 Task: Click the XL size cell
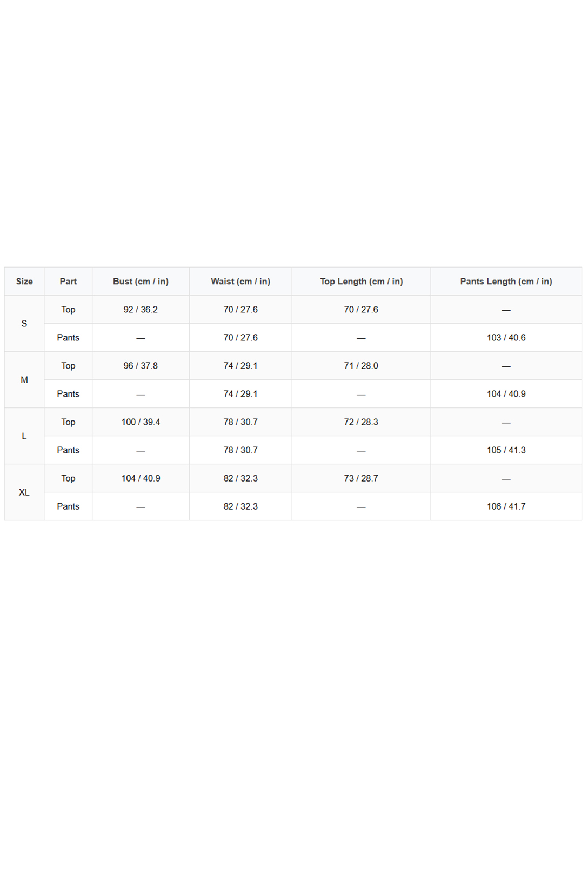[x=24, y=492]
